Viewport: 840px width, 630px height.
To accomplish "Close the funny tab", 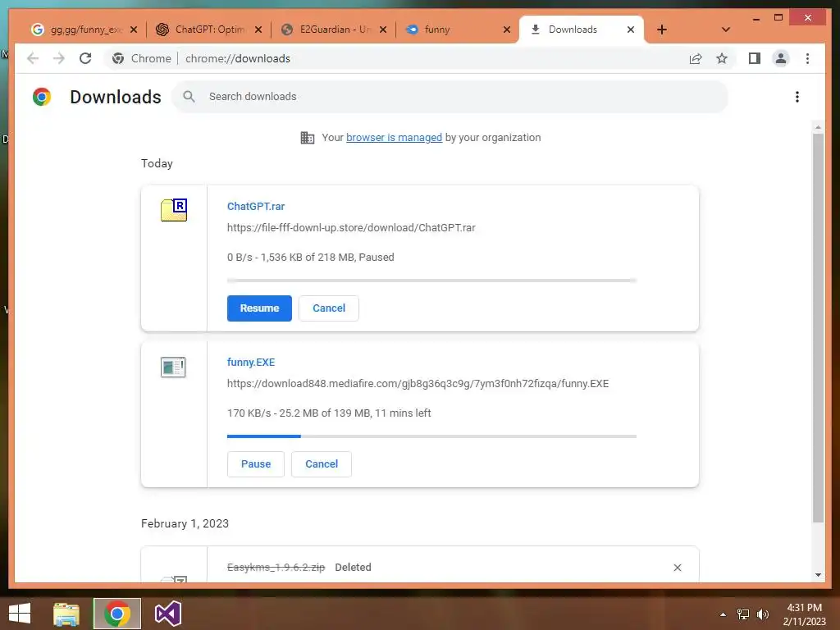I will coord(507,30).
